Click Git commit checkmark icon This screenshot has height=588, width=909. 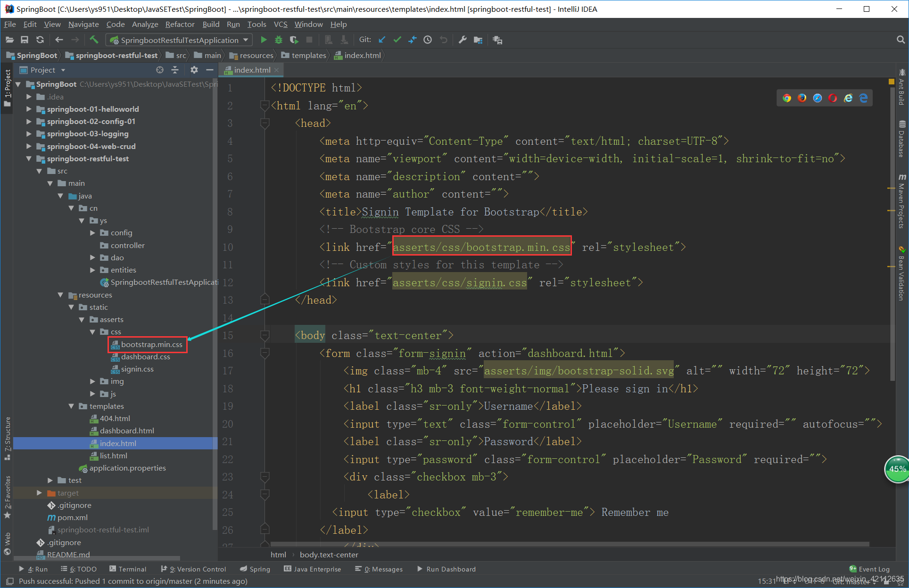click(397, 40)
